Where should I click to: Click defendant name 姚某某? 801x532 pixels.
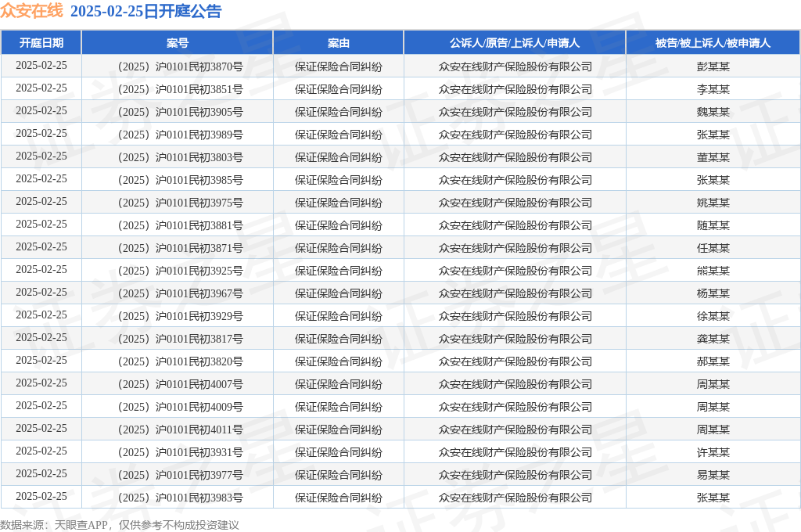click(713, 203)
